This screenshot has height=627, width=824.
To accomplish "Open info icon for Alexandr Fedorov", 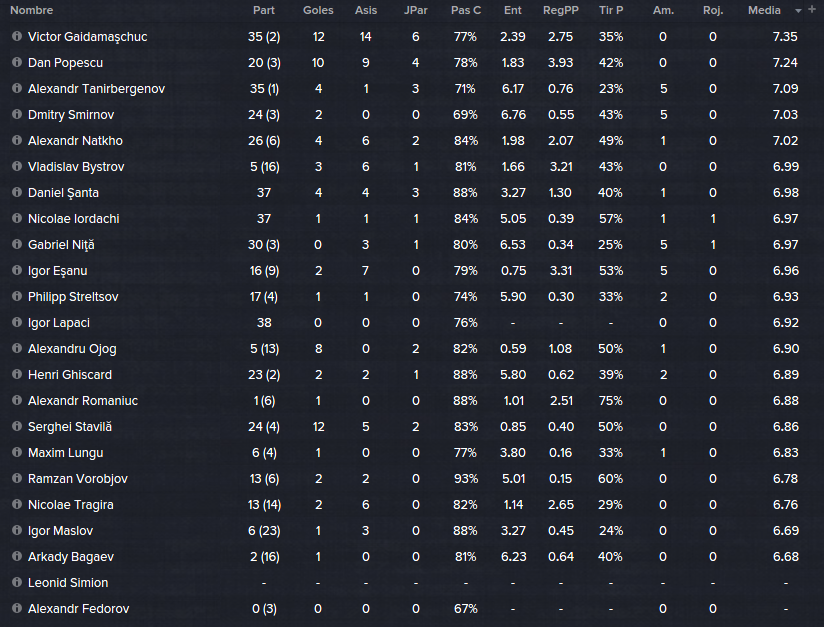I will click(17, 608).
